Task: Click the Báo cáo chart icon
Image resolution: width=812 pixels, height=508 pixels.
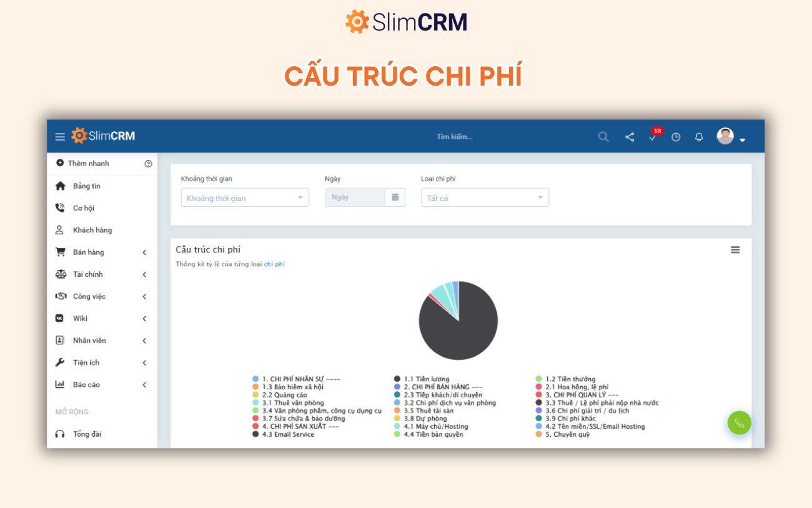Action: point(60,384)
